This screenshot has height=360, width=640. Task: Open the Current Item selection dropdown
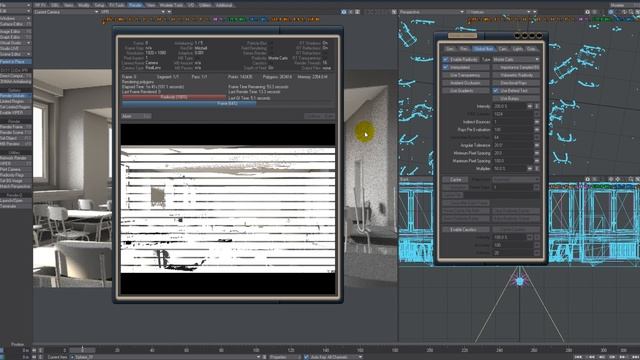click(167, 357)
